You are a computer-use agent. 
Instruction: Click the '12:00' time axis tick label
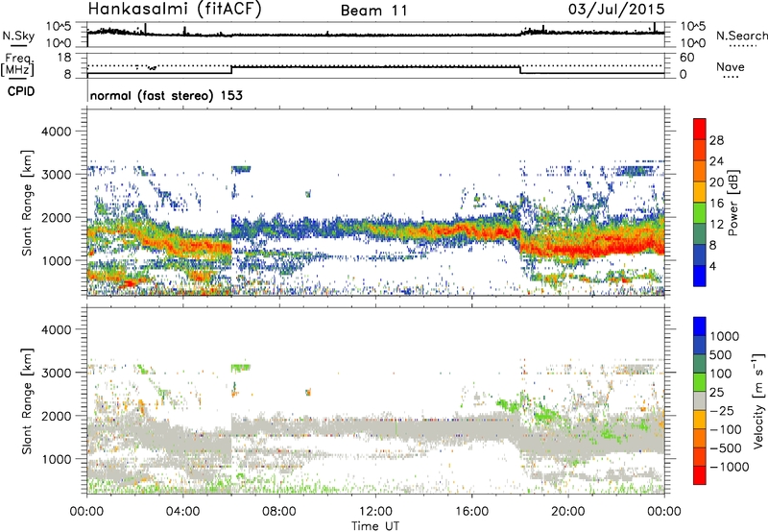[375, 512]
